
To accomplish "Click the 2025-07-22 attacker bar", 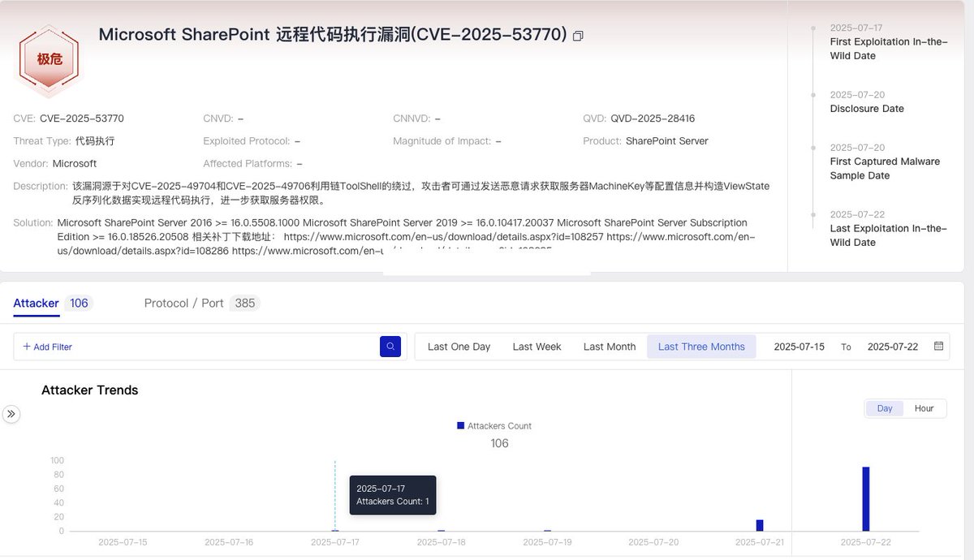I will coord(866,499).
